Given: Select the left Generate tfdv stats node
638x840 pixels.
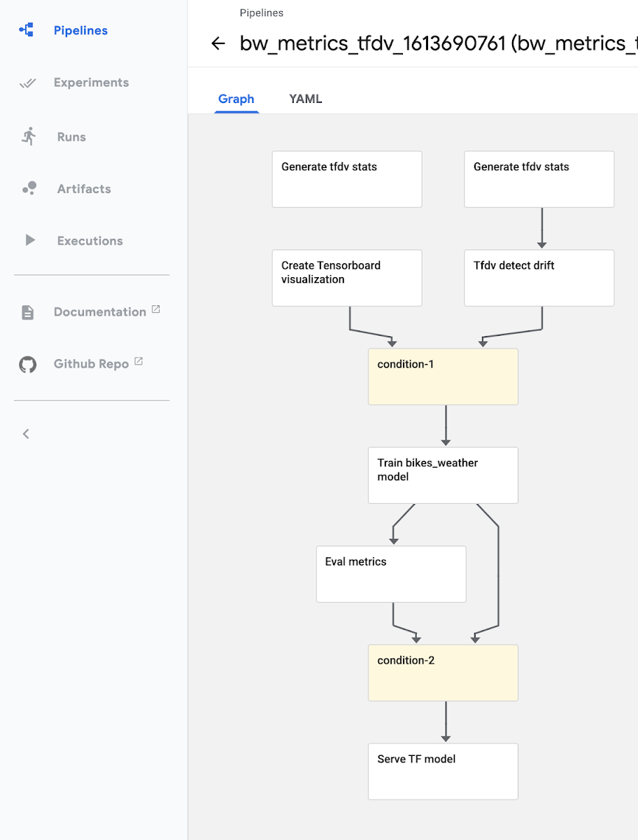Looking at the screenshot, I should pos(347,179).
